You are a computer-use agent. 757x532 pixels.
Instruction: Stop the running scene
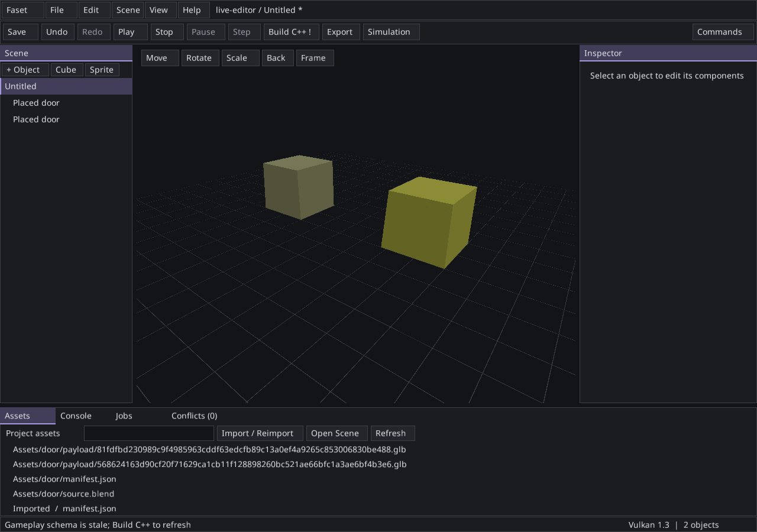(167, 32)
